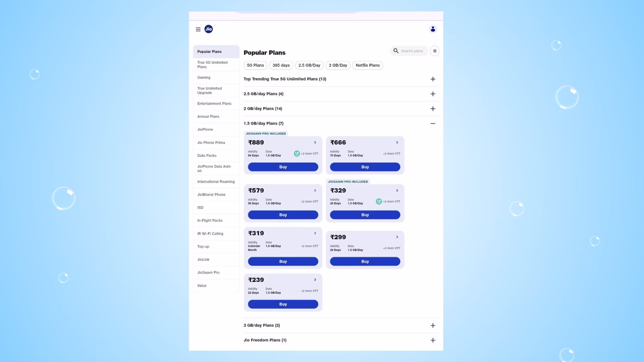Collapse the 1.5 GB/day Plans section
Screen dimensions: 644x362
click(x=433, y=124)
